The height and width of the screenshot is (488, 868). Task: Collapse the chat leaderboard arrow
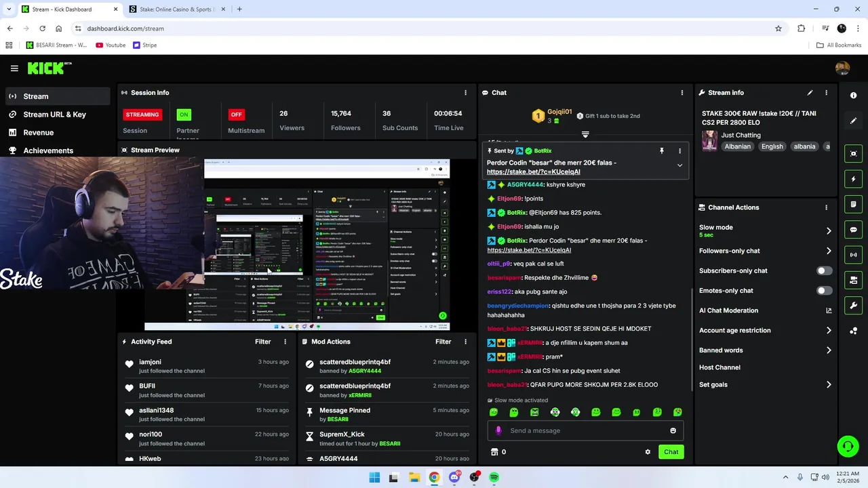coord(585,134)
